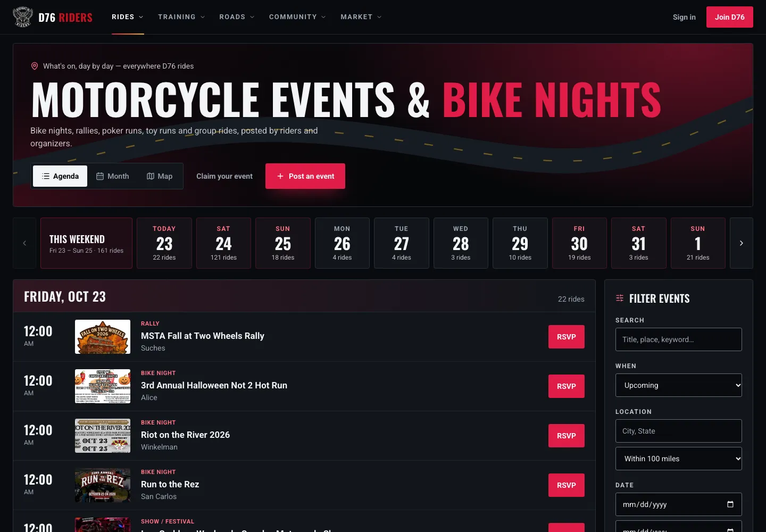766x532 pixels.
Task: Open the Rides menu
Action: [128, 17]
